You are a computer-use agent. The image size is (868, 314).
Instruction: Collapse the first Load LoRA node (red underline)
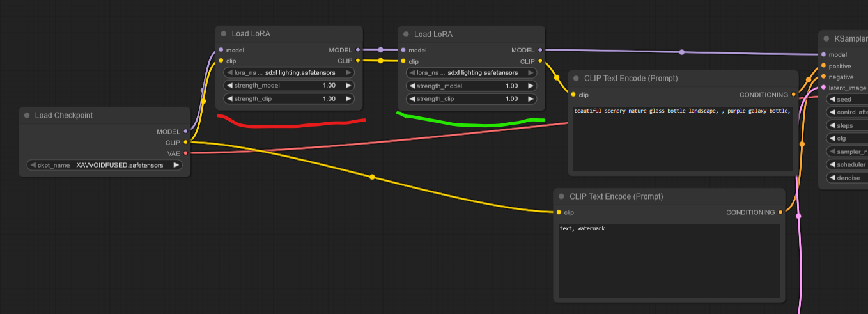pos(224,35)
